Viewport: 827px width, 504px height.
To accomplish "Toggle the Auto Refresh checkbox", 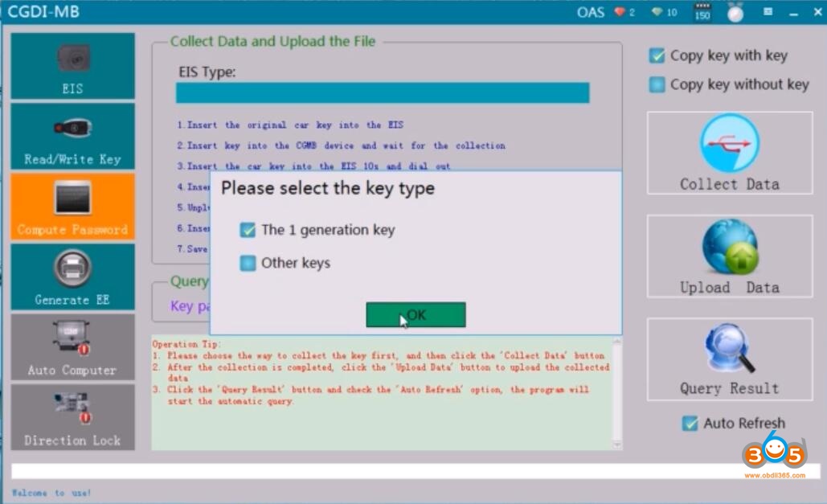I will (690, 424).
